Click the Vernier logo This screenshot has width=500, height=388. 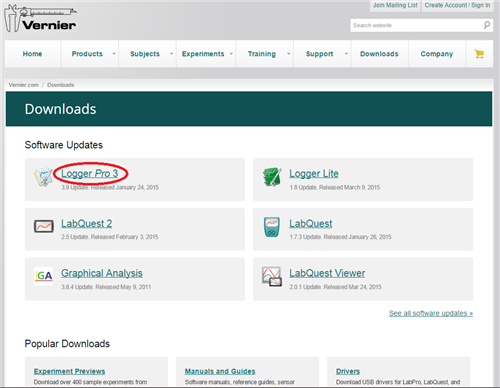pos(40,18)
